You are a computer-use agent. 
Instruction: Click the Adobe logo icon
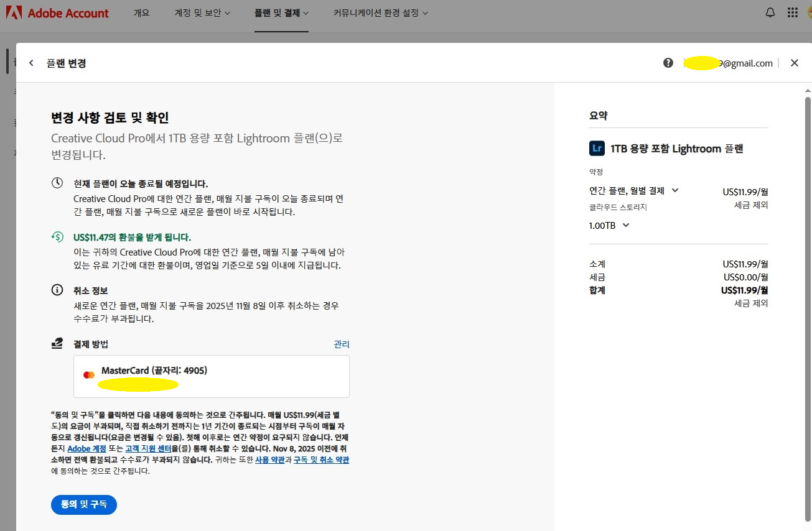tap(14, 12)
